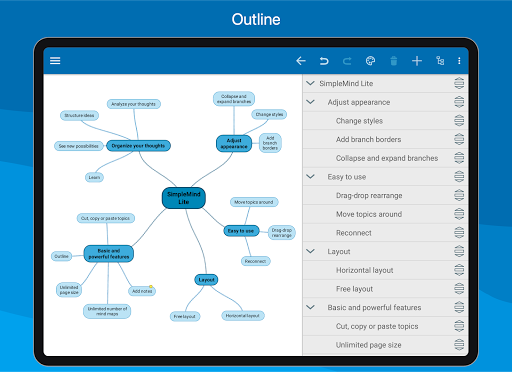512x372 pixels.
Task: Click the delete trash icon
Action: (x=394, y=61)
